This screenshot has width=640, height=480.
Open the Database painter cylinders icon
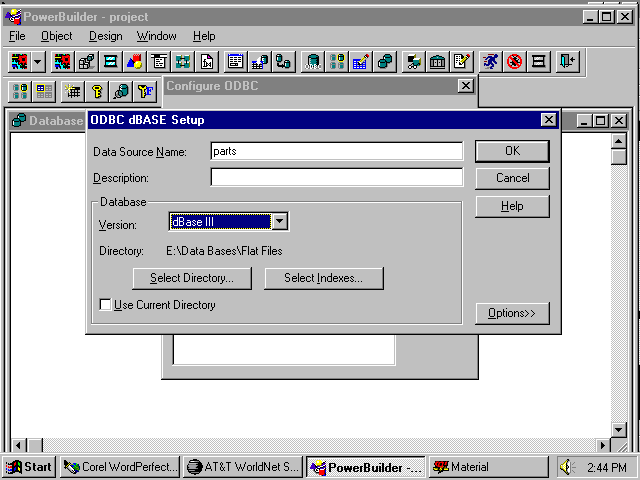pos(385,62)
